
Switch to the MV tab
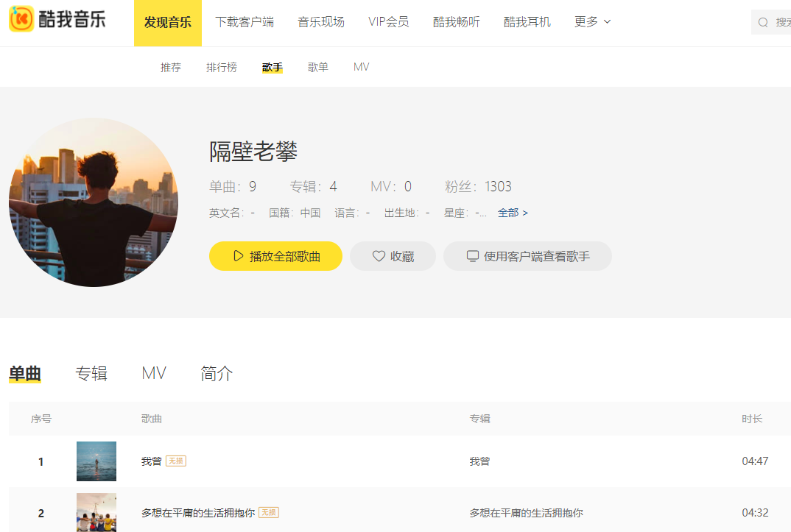click(154, 374)
